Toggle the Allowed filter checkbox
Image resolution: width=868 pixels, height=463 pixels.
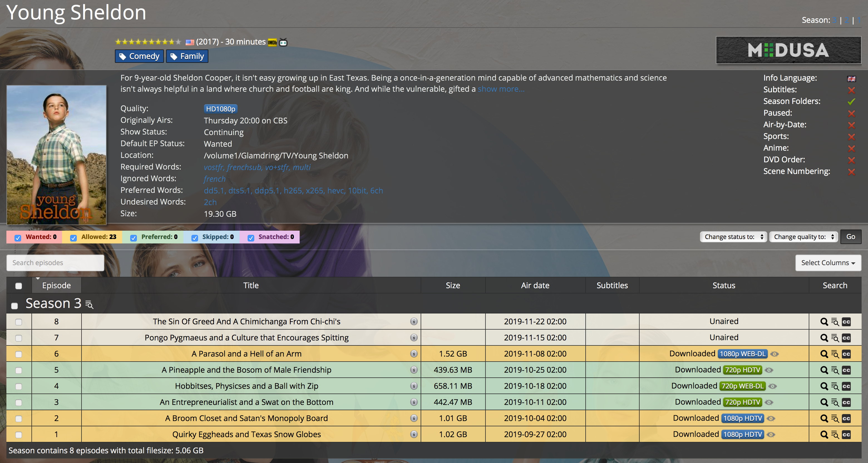click(73, 238)
